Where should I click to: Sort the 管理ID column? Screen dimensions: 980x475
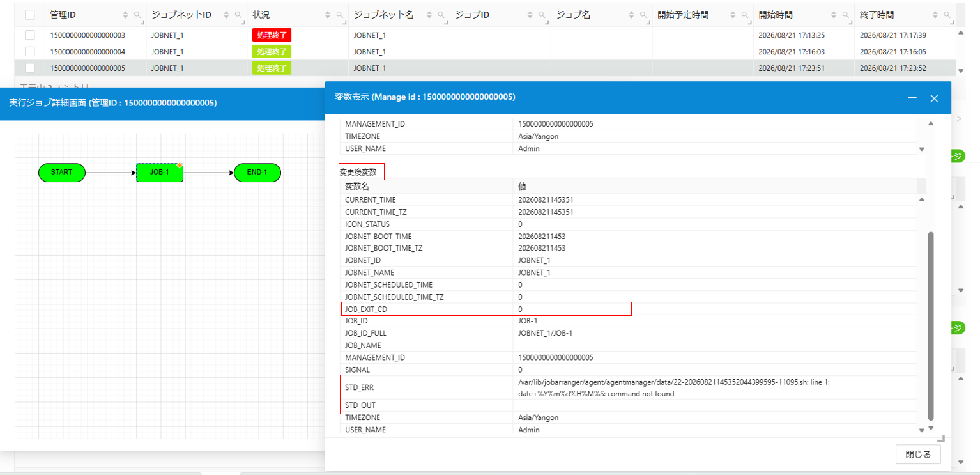point(125,15)
